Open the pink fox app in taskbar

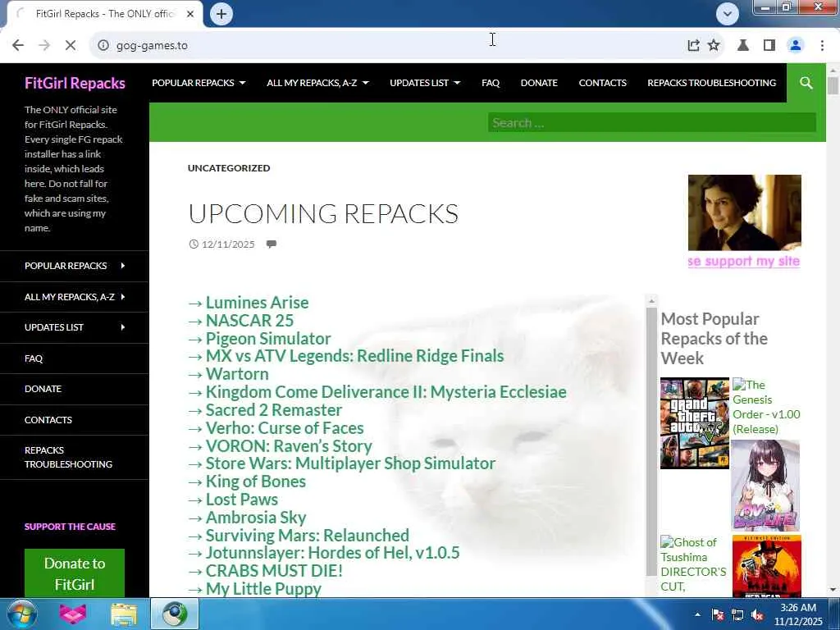[73, 614]
